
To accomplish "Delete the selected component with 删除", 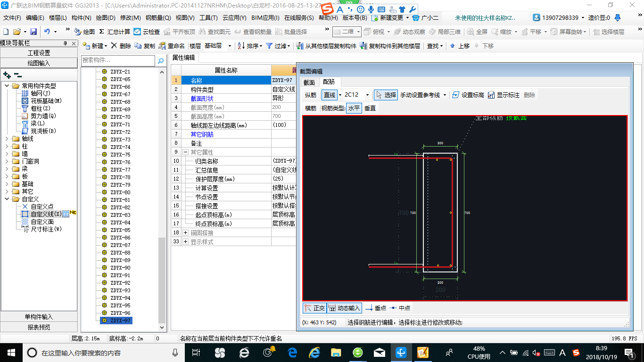I will point(121,46).
